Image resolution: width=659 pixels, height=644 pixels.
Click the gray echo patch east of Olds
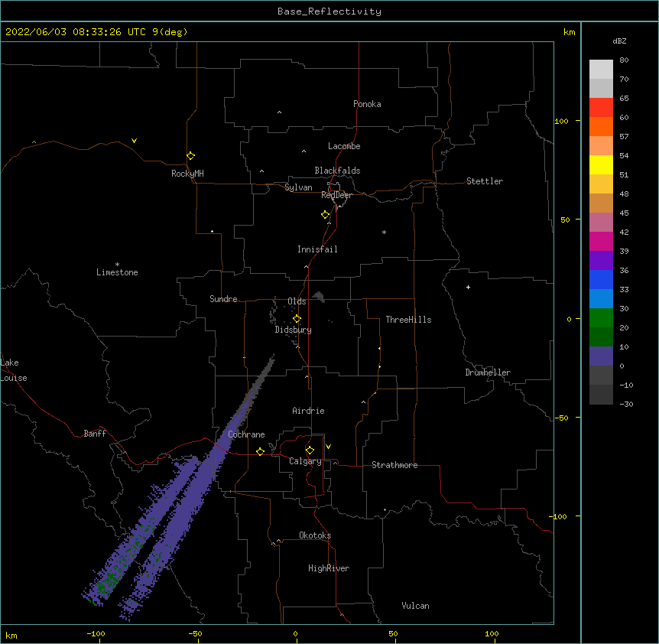pos(319,297)
